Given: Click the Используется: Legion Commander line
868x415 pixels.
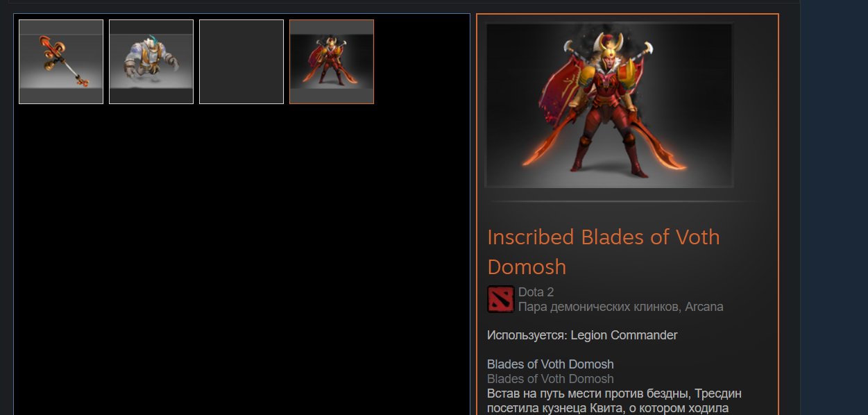Looking at the screenshot, I should click(582, 335).
